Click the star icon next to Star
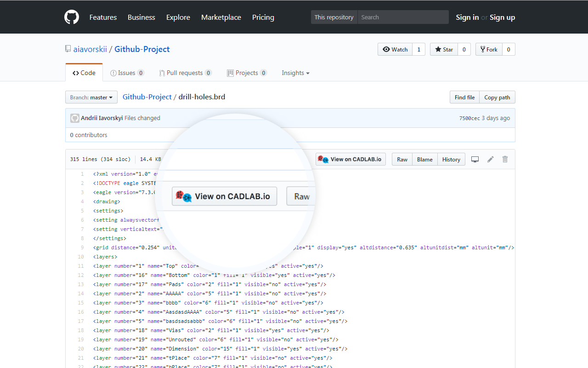The height and width of the screenshot is (368, 588). click(438, 49)
